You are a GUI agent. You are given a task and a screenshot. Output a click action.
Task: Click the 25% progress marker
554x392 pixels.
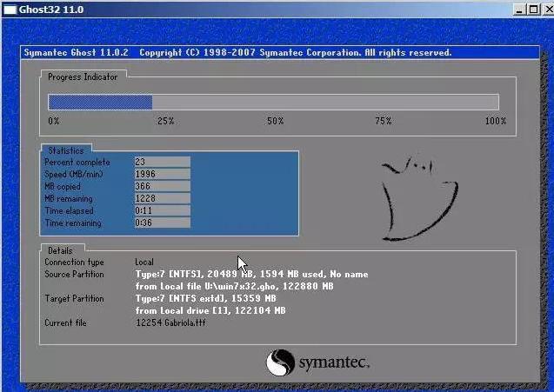click(166, 121)
